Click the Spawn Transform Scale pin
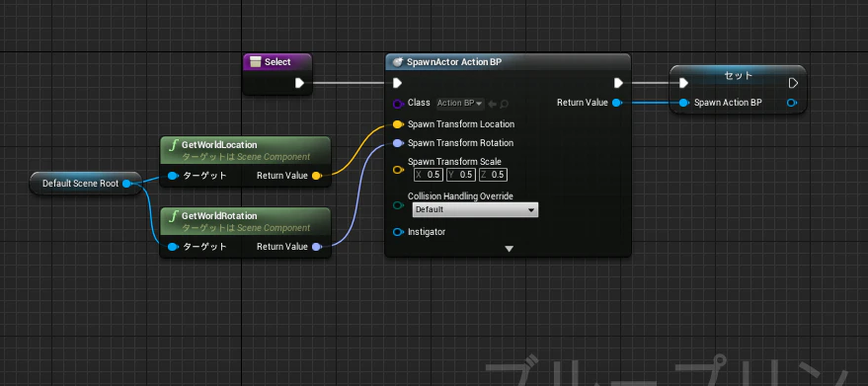 tap(398, 170)
